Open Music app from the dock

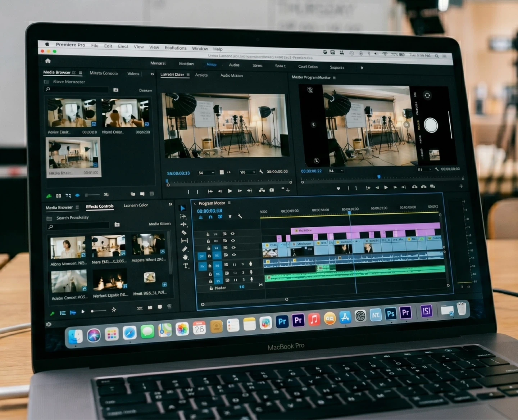tap(314, 319)
